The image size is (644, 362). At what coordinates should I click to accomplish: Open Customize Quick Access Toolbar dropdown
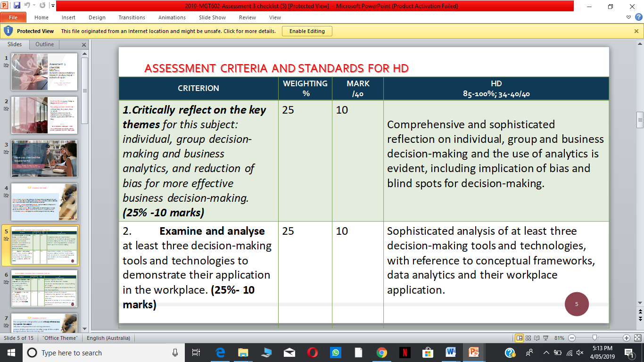(52, 6)
